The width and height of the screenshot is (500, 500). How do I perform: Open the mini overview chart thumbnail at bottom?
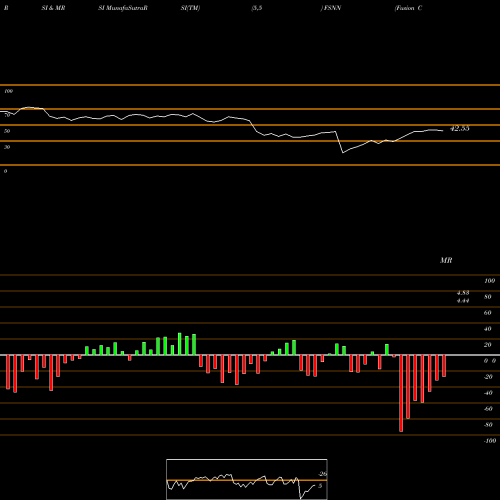point(247,479)
